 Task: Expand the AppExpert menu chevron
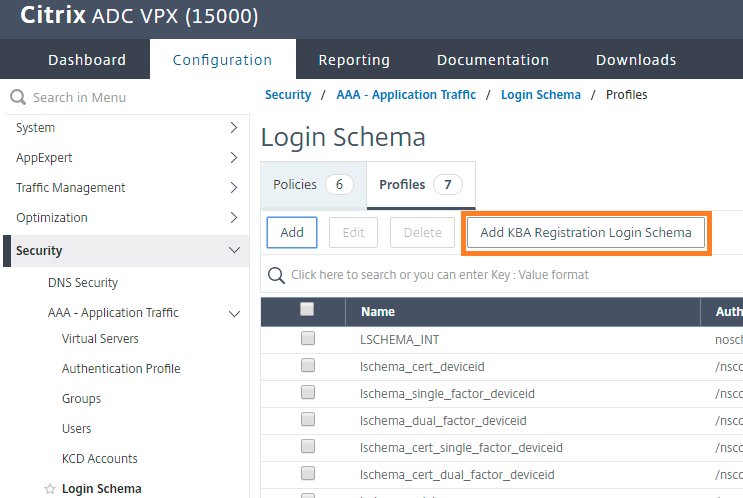click(x=234, y=157)
